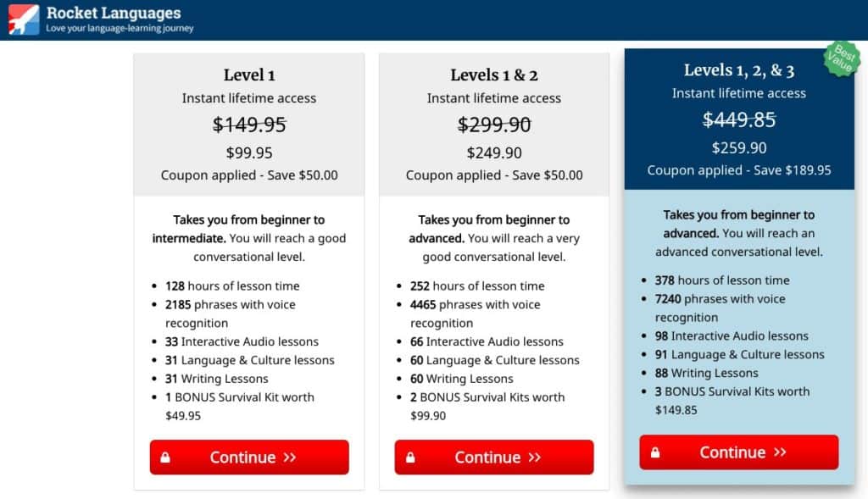Click the Level 1 plan heading

[249, 75]
